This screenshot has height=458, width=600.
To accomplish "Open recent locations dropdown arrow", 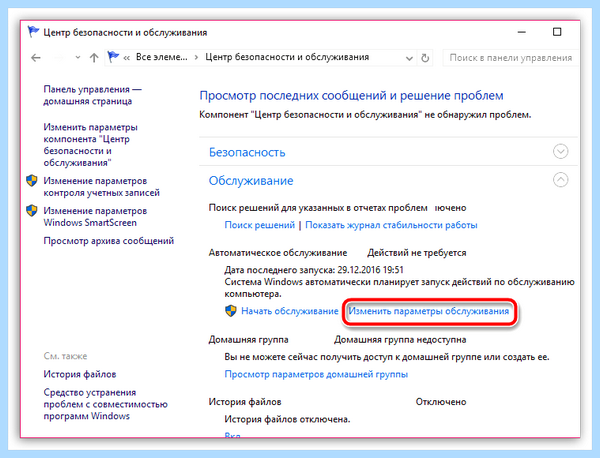I will pos(78,58).
